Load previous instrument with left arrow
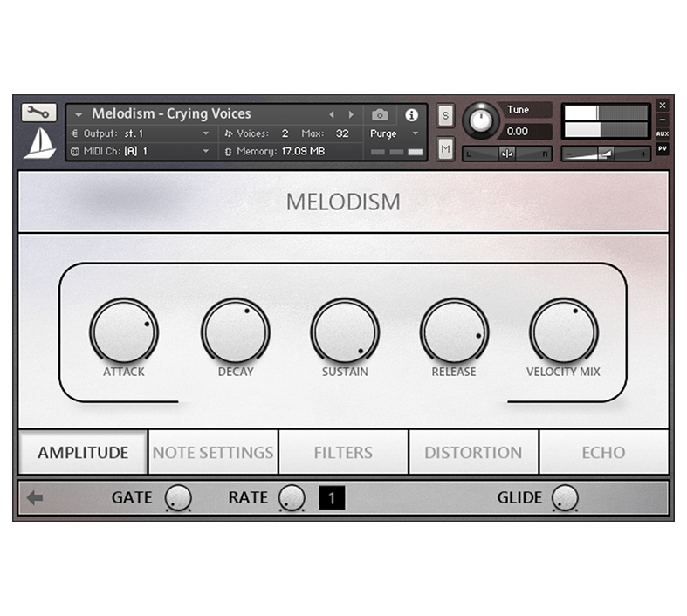 coord(332,114)
